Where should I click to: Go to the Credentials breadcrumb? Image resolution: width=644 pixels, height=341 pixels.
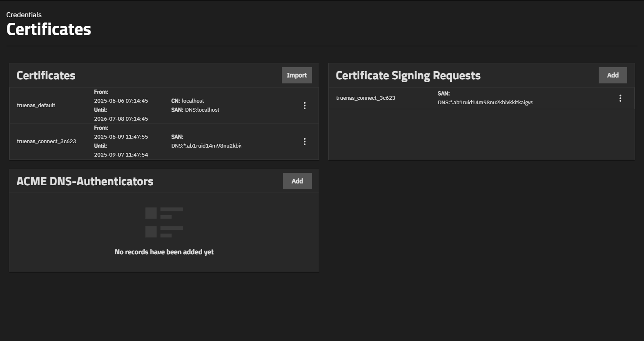[24, 15]
